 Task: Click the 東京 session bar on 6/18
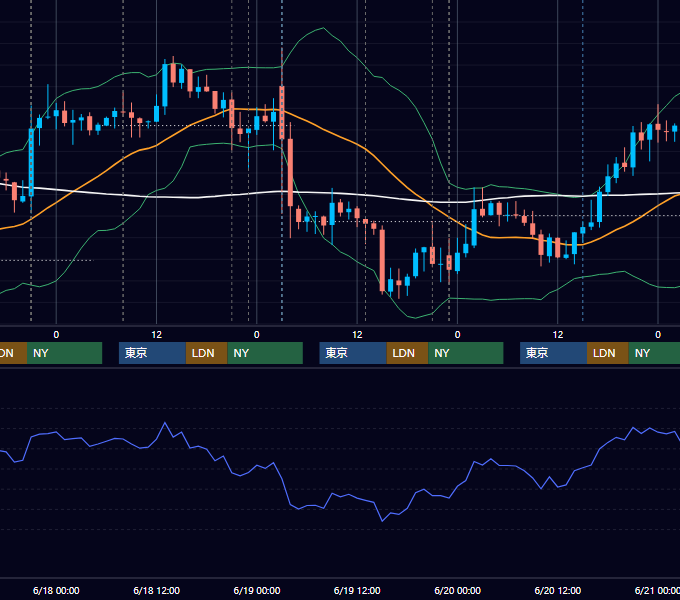click(x=152, y=353)
